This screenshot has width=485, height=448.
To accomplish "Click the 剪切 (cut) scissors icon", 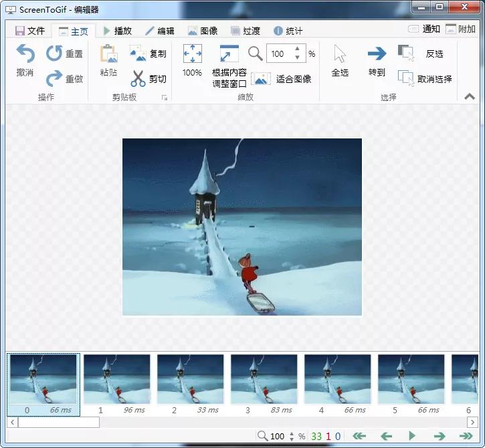I will tap(138, 79).
